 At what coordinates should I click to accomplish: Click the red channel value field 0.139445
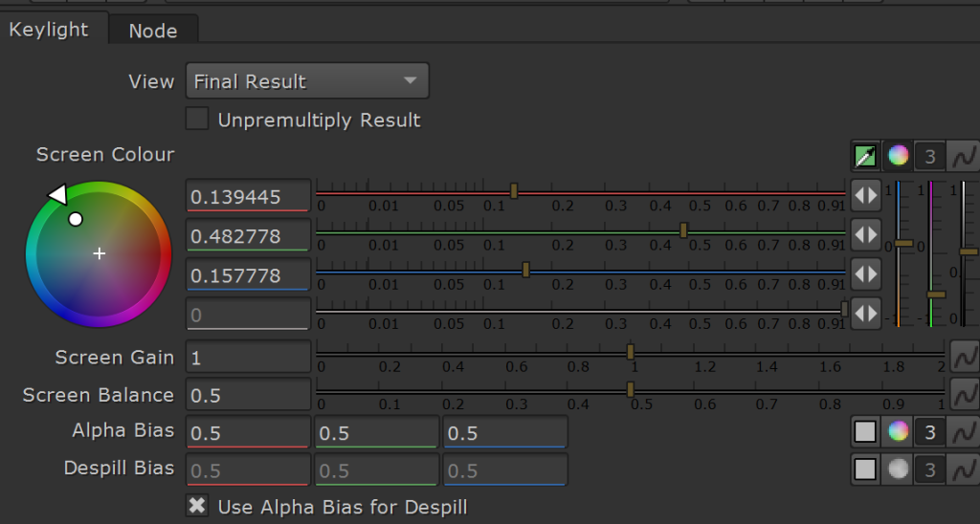[x=248, y=196]
